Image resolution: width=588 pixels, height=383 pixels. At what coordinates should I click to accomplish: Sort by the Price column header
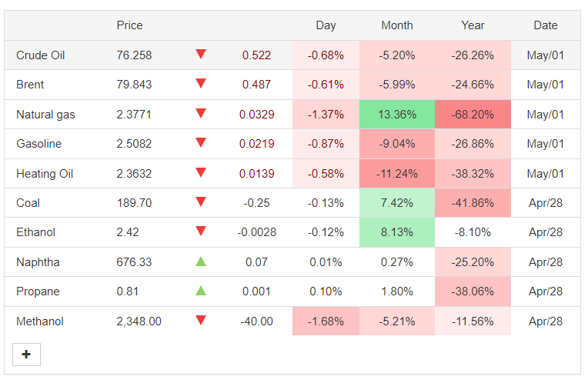coord(130,25)
